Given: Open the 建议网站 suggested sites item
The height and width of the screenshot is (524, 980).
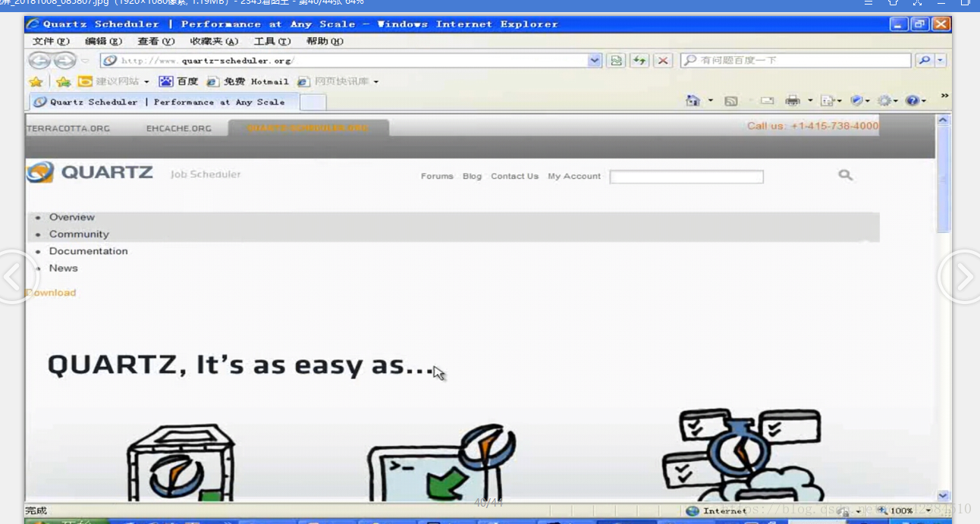Looking at the screenshot, I should tap(114, 82).
